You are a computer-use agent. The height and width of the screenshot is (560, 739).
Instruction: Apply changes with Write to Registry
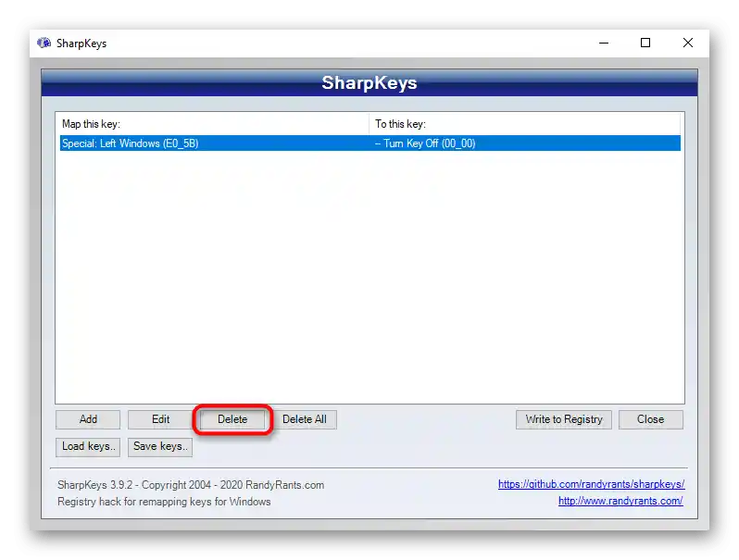[x=564, y=419]
